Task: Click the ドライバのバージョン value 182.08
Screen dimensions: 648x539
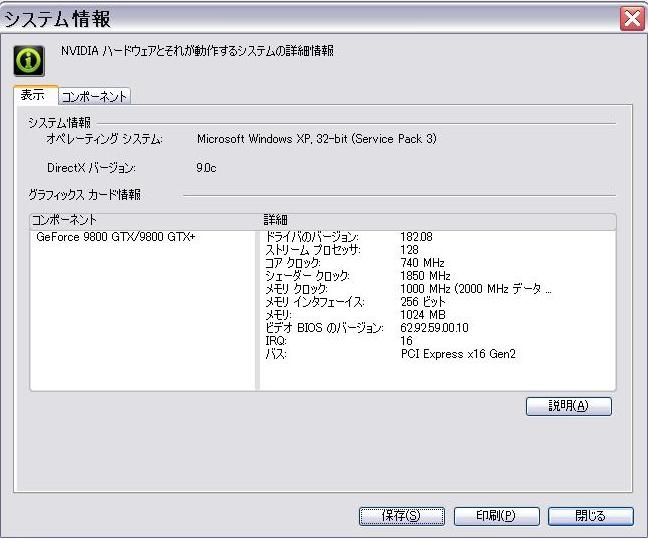Action: click(x=416, y=237)
